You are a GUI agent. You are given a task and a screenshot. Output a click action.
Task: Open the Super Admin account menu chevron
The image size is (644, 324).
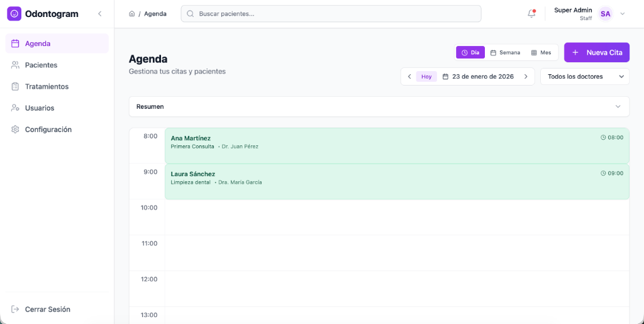tap(623, 14)
